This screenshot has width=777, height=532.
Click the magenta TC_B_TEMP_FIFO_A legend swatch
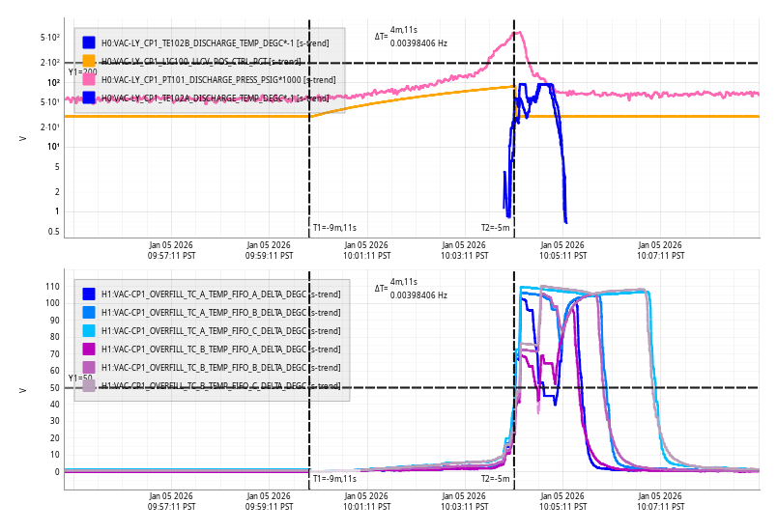[x=89, y=349]
